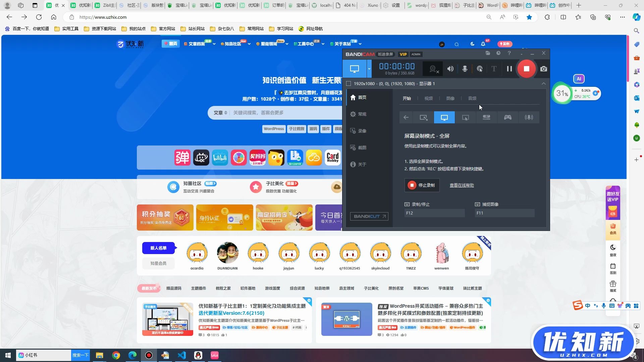644x362 pixels.
Task: Toggle the microphone recording icon
Action: click(465, 69)
